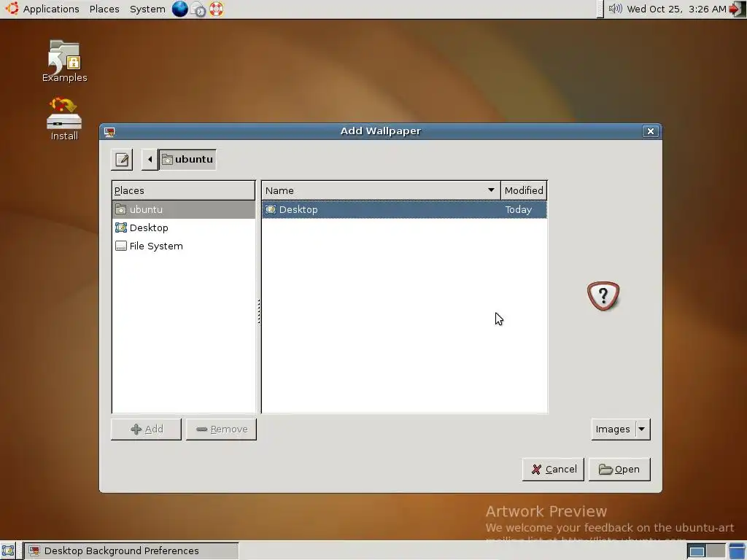Open the Places menu in top panel
The height and width of the screenshot is (560, 747).
[x=104, y=9]
